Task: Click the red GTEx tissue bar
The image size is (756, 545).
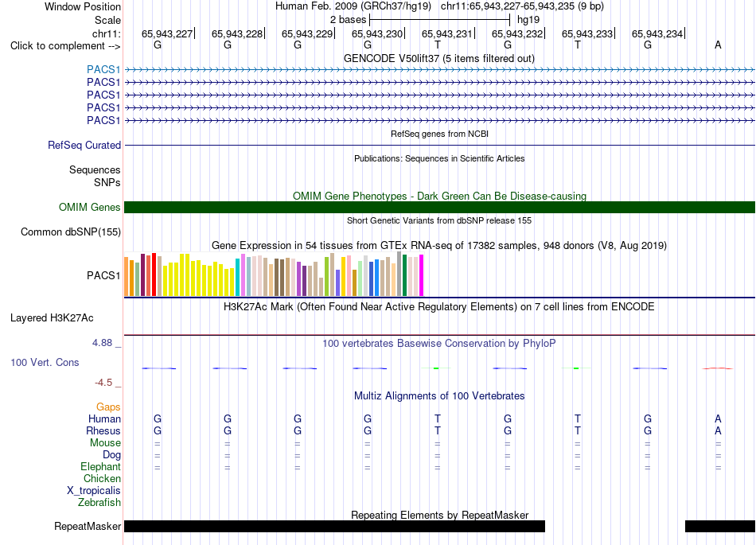Action: click(x=154, y=274)
